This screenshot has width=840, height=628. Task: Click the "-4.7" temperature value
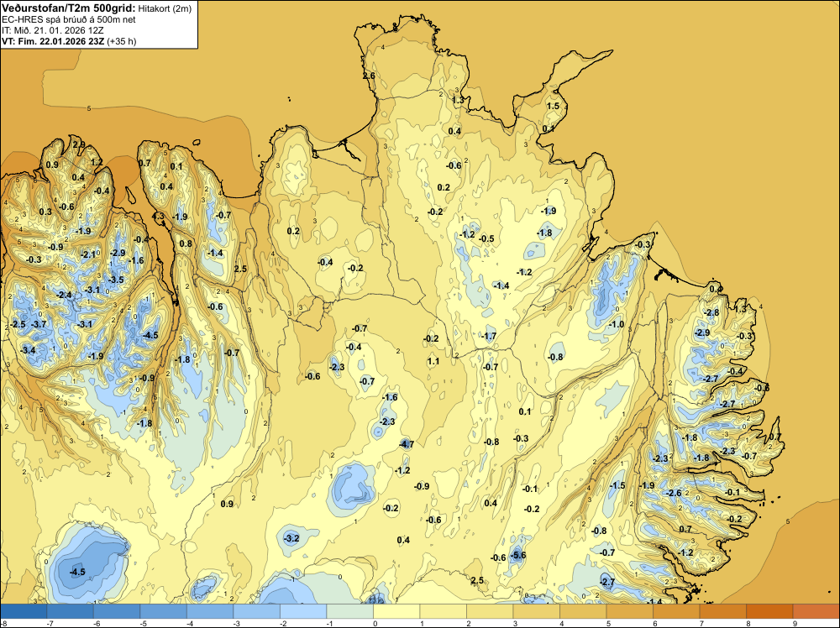(407, 444)
